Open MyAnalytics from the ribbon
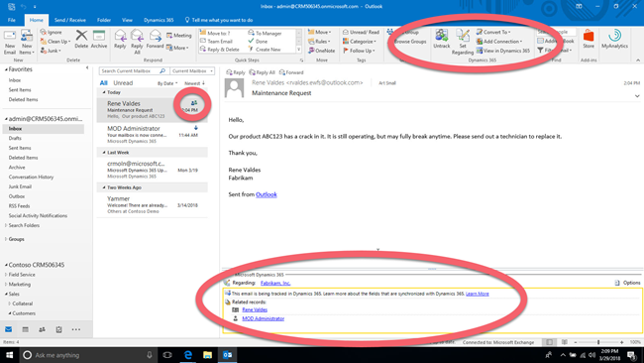The height and width of the screenshot is (363, 644). tap(614, 40)
